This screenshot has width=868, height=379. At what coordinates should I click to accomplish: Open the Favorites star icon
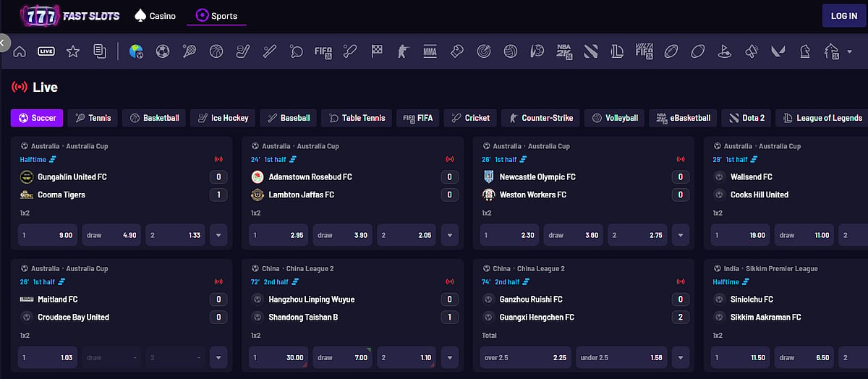click(x=73, y=51)
